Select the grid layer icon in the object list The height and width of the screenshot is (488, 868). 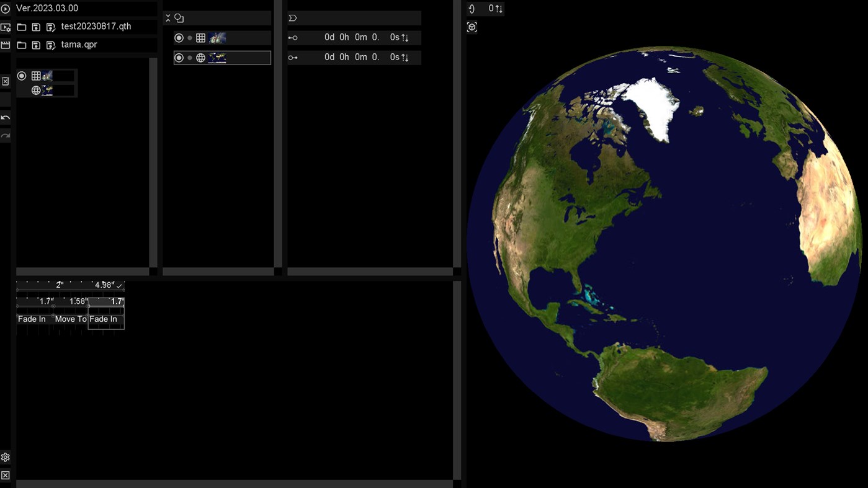[x=201, y=37]
